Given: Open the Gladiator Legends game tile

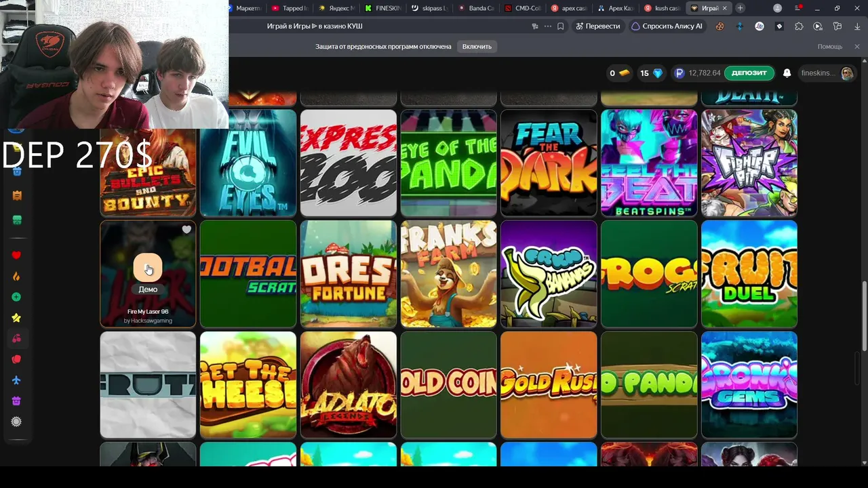Looking at the screenshot, I should point(349,385).
